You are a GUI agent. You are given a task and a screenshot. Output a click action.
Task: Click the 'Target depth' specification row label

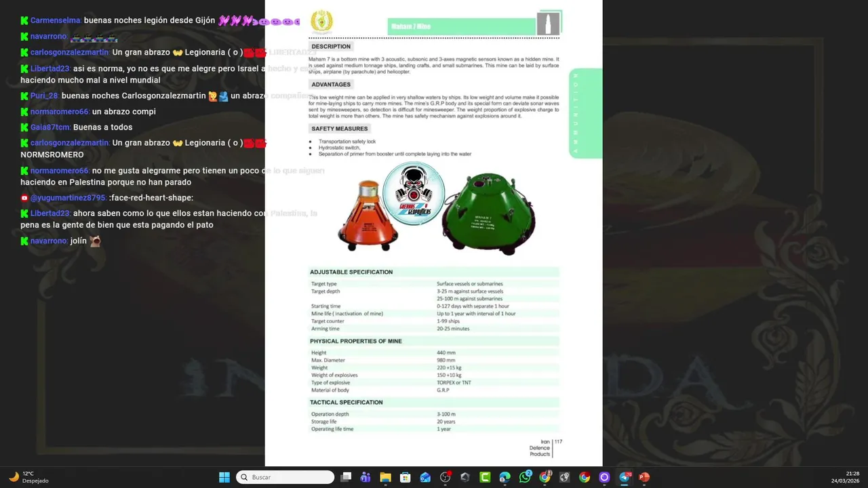[325, 291]
